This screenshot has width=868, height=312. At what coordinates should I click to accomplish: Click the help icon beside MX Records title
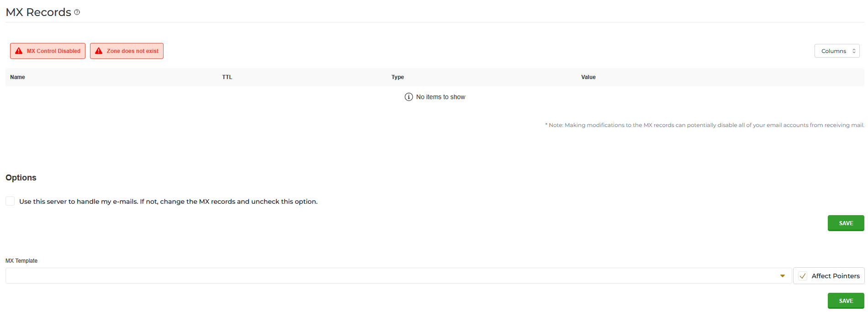tap(77, 12)
